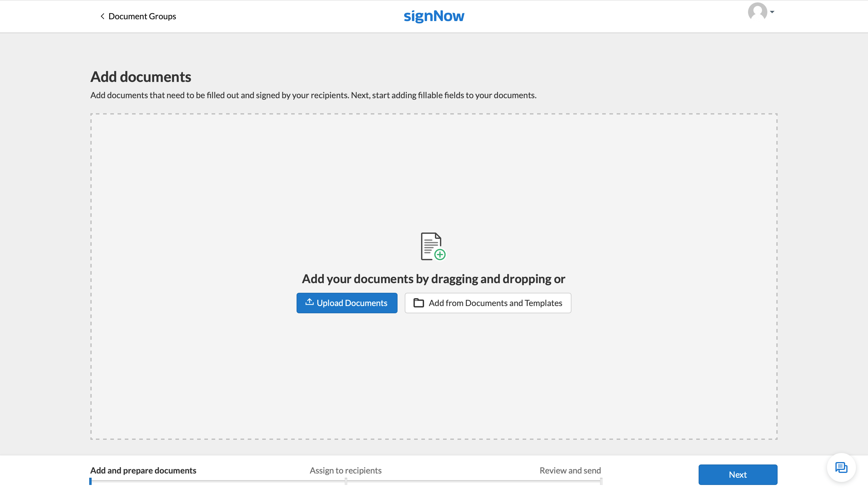Select the Review and send step
868x494 pixels.
click(570, 470)
